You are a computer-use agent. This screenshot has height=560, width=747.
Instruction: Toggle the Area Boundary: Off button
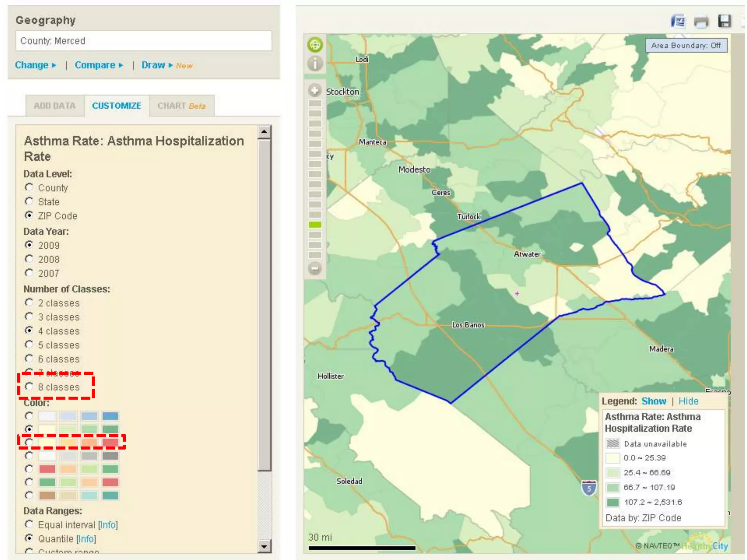pos(686,46)
